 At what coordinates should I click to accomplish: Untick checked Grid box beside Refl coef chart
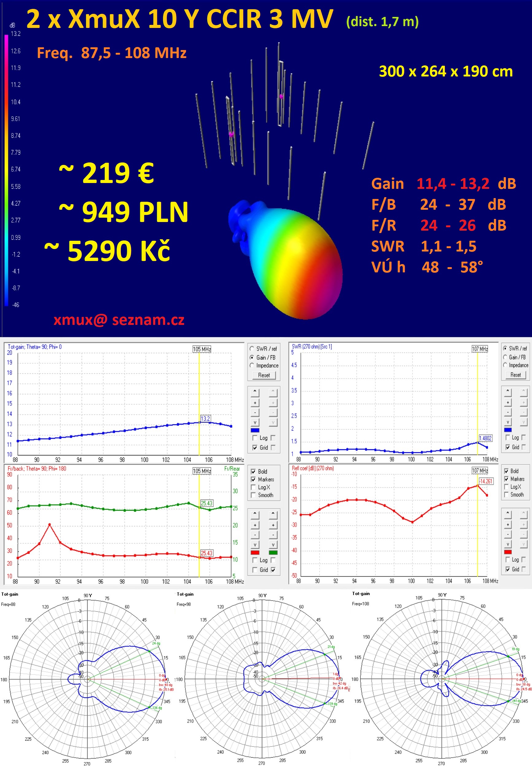click(x=508, y=569)
